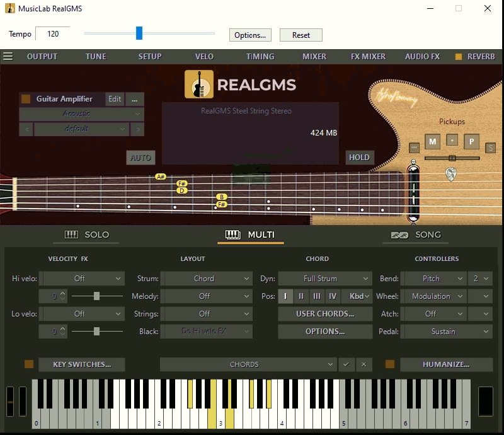
Task: Click the B note marker on fretboard
Action: 222,197
